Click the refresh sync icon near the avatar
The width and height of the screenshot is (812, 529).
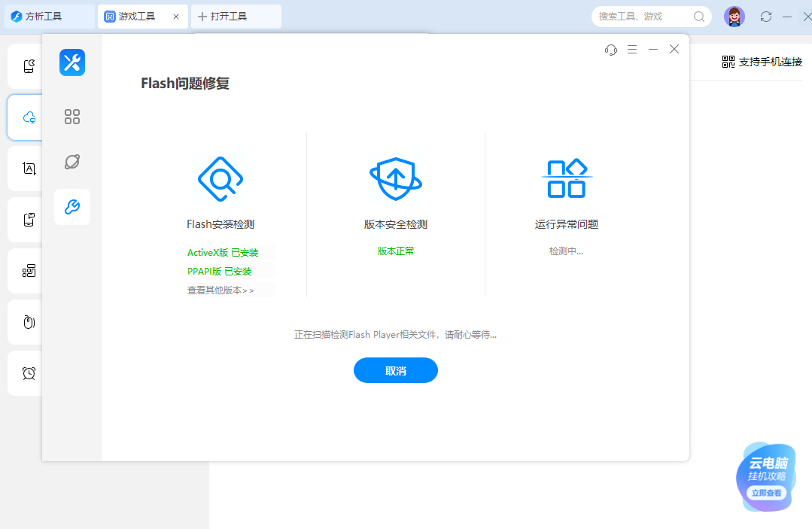click(766, 16)
